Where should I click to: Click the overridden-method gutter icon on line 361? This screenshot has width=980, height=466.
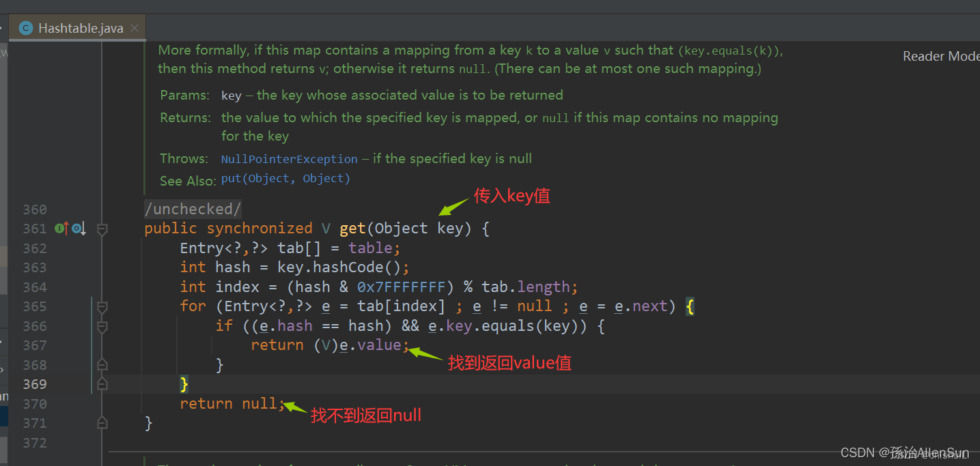(x=79, y=229)
